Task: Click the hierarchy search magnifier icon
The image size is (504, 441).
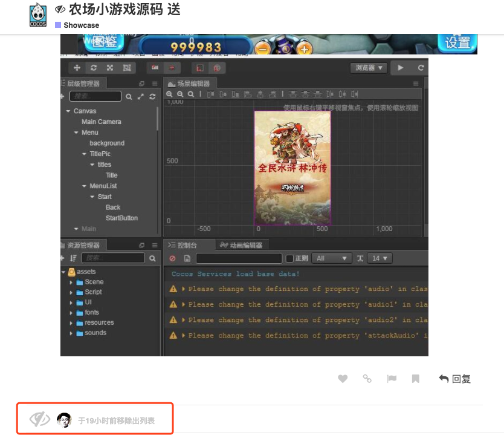Action: (129, 97)
